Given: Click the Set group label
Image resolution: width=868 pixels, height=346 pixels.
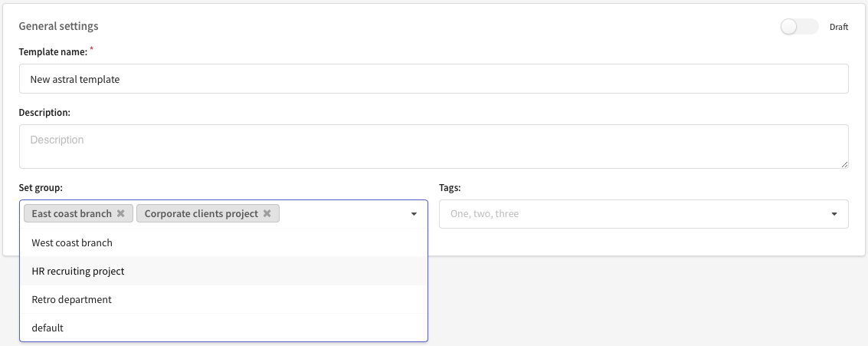Looking at the screenshot, I should point(41,187).
